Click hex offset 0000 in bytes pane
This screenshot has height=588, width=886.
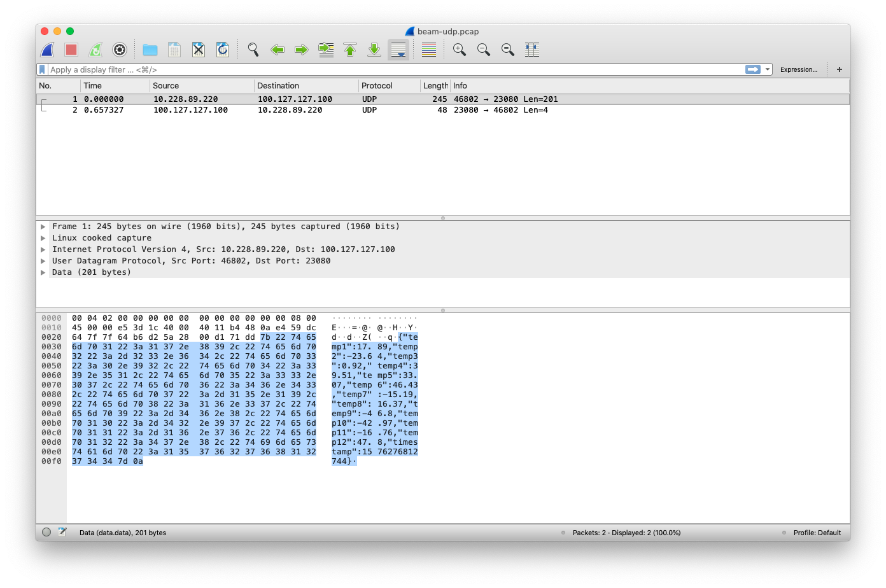tap(52, 318)
